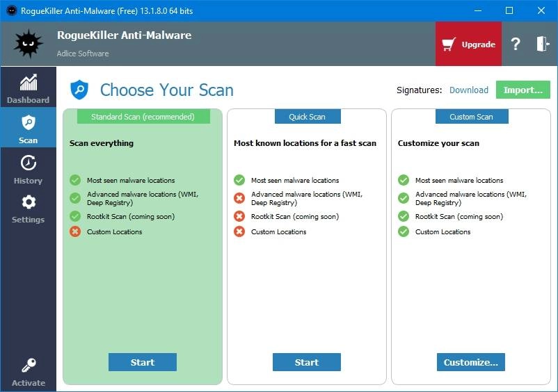Close the RogueKiller window
Screen dimensions: 558x392
[541, 10]
